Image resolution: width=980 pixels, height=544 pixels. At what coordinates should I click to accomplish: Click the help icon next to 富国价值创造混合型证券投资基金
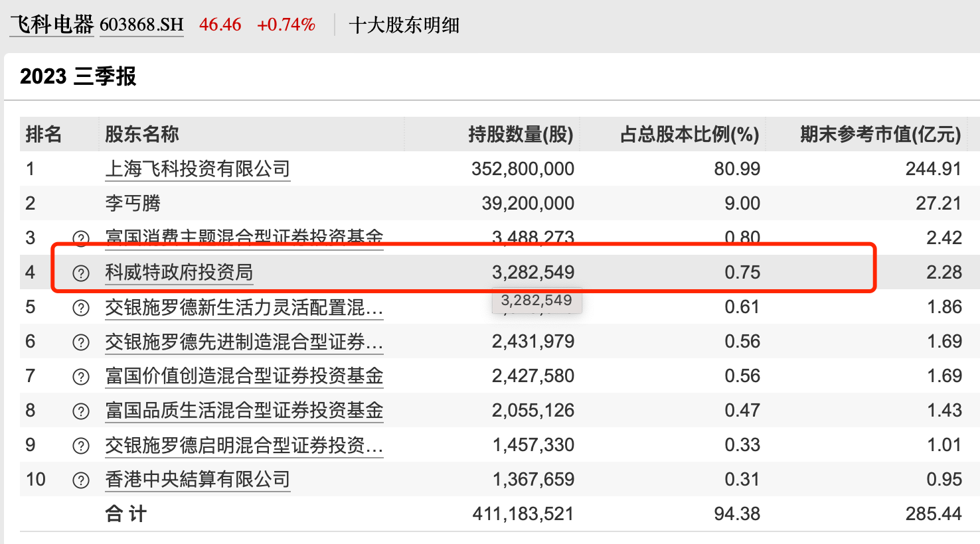(x=80, y=375)
